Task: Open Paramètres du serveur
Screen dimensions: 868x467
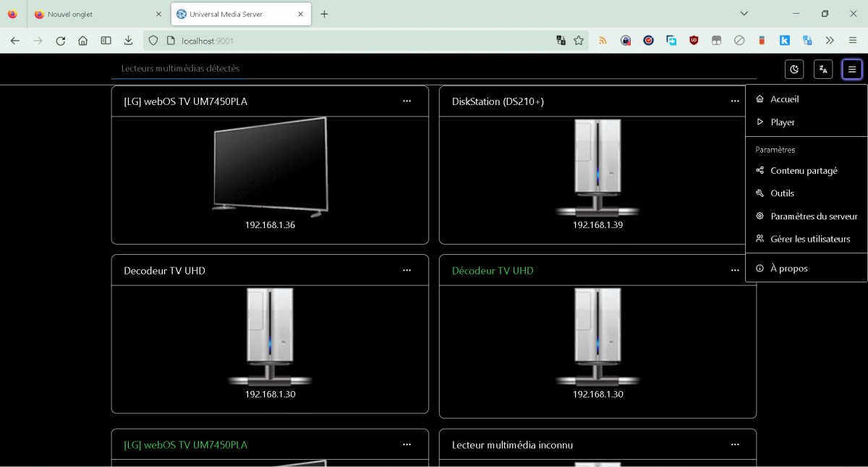Action: (807, 216)
